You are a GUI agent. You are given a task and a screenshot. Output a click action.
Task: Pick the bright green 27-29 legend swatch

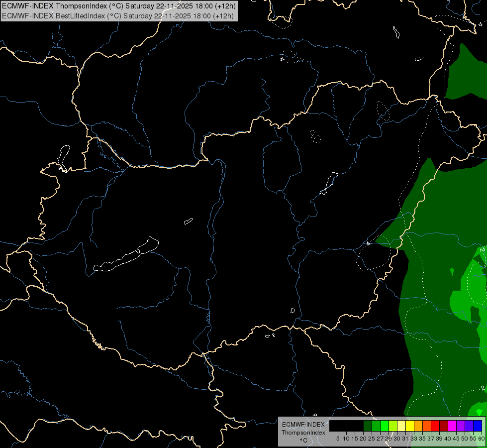pyautogui.click(x=385, y=426)
